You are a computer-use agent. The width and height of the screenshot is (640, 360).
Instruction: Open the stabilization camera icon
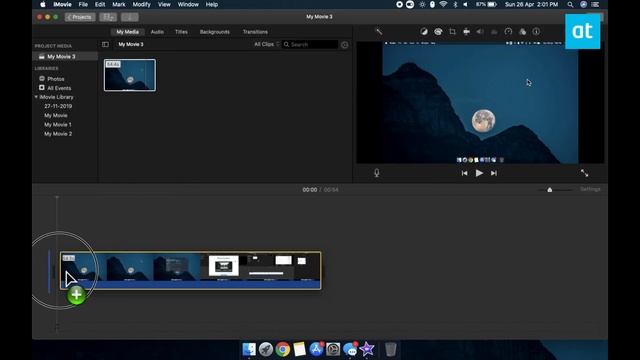click(466, 31)
